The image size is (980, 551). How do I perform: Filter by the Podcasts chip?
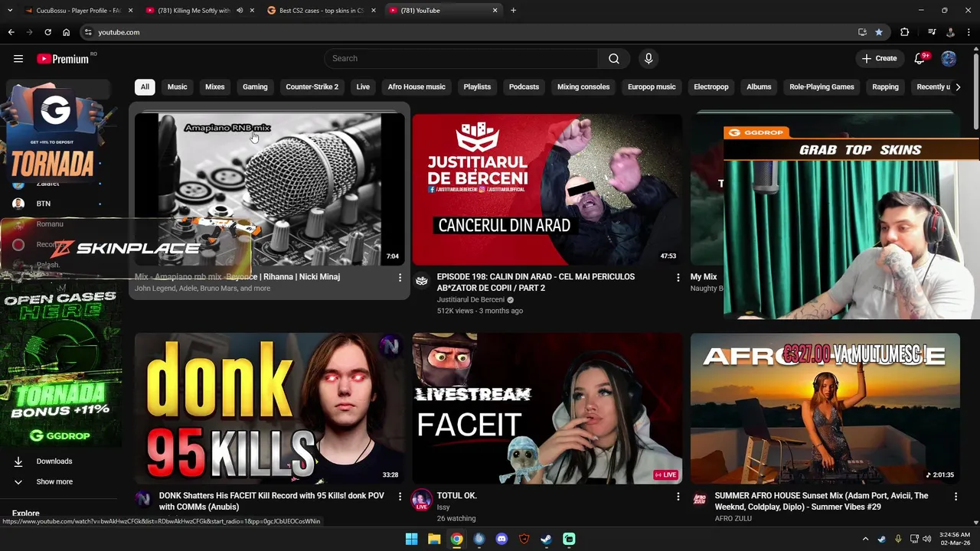524,87
